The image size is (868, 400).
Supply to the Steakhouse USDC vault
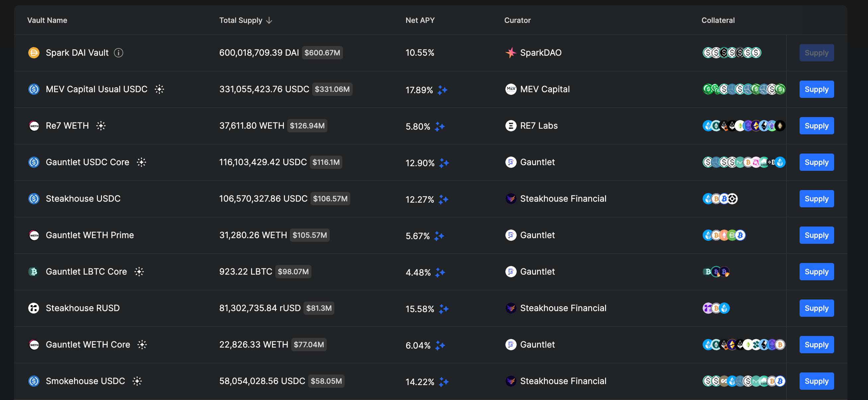pyautogui.click(x=817, y=199)
